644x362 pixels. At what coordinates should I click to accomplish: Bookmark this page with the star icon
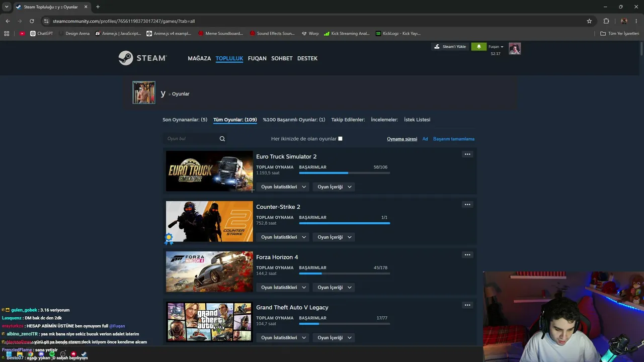point(589,21)
